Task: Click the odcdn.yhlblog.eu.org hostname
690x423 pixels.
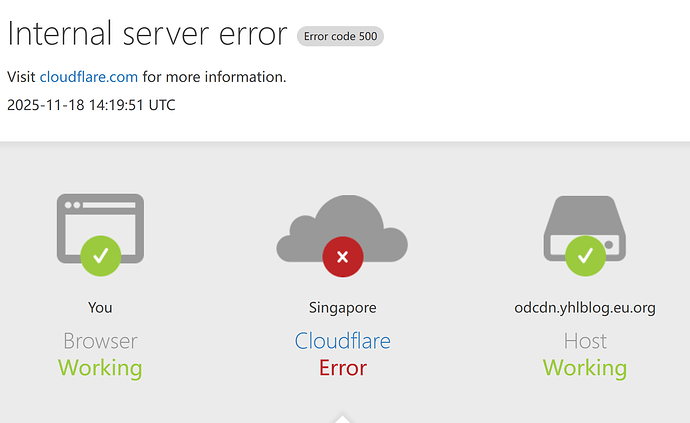Action: tap(585, 308)
